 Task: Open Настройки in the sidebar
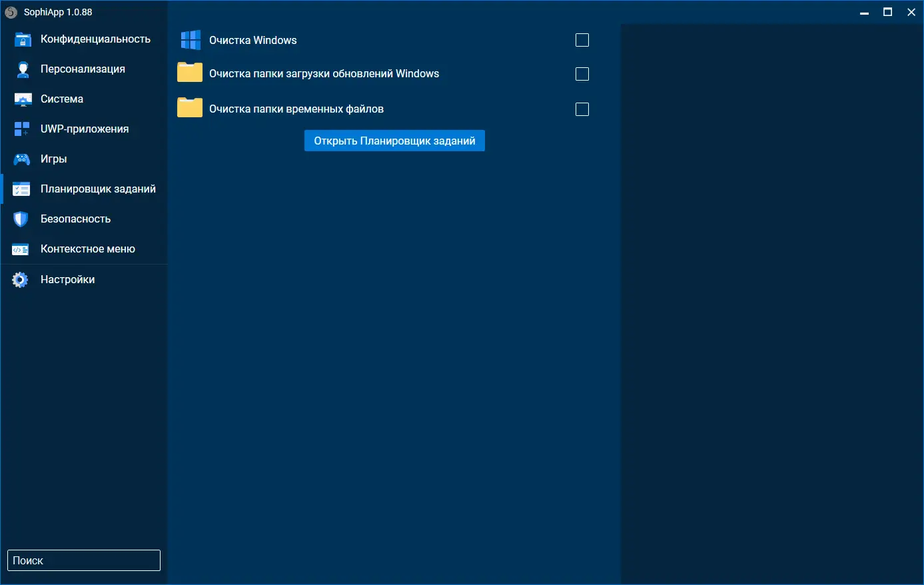click(84, 280)
